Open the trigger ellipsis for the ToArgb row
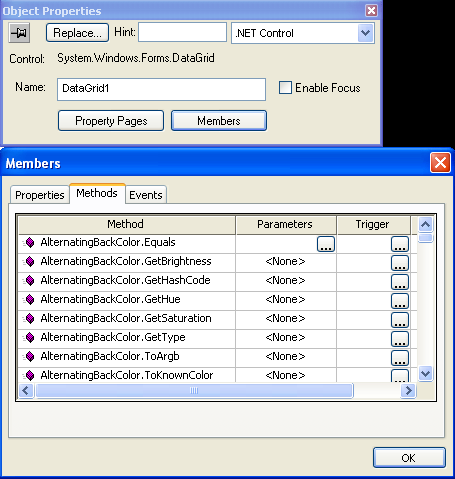 pyautogui.click(x=400, y=358)
